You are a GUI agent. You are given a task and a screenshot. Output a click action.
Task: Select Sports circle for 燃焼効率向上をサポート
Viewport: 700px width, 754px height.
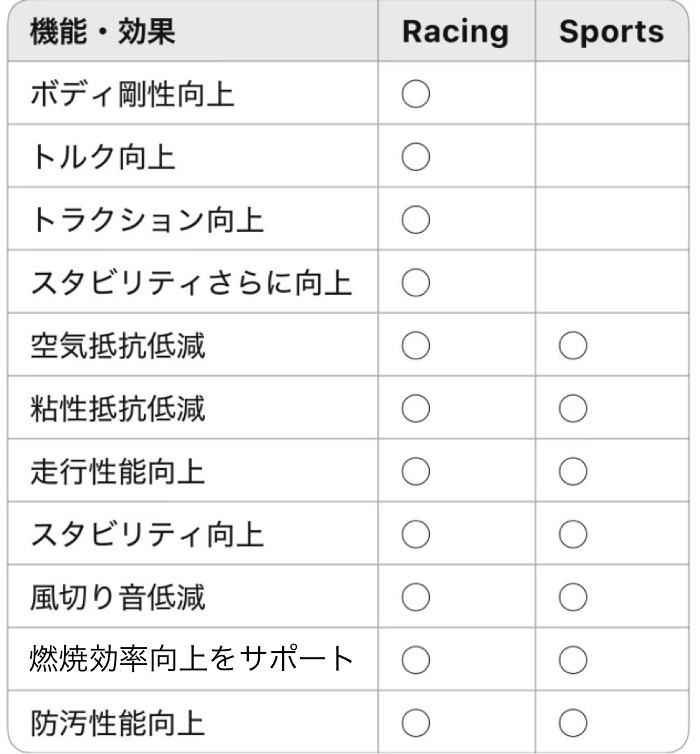[573, 660]
